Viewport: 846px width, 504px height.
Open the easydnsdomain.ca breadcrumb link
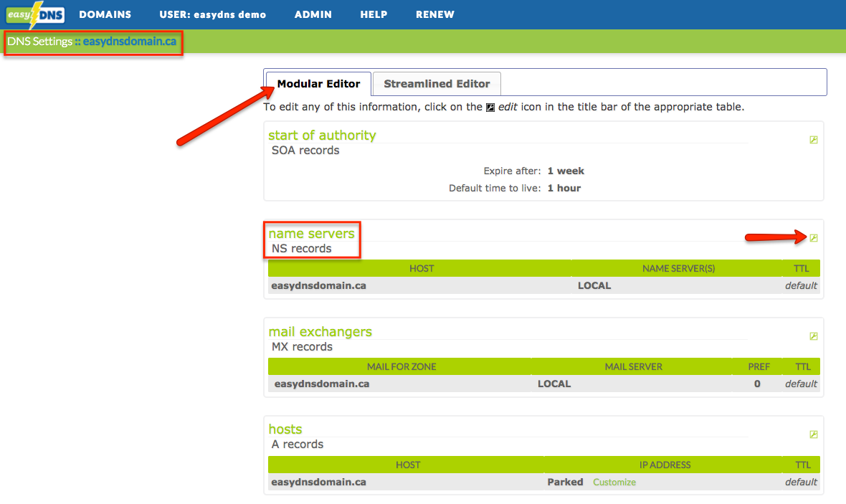[130, 42]
